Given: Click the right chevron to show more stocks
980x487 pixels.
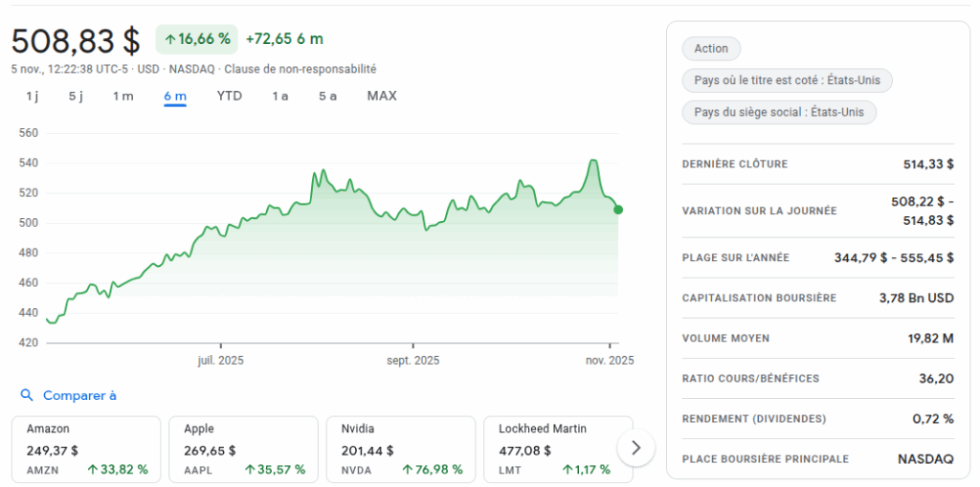Looking at the screenshot, I should pos(636,447).
